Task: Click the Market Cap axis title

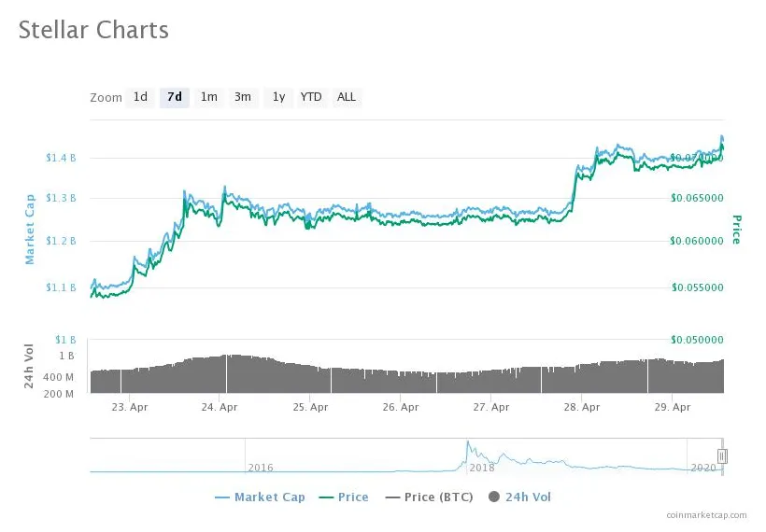Action: pyautogui.click(x=30, y=229)
